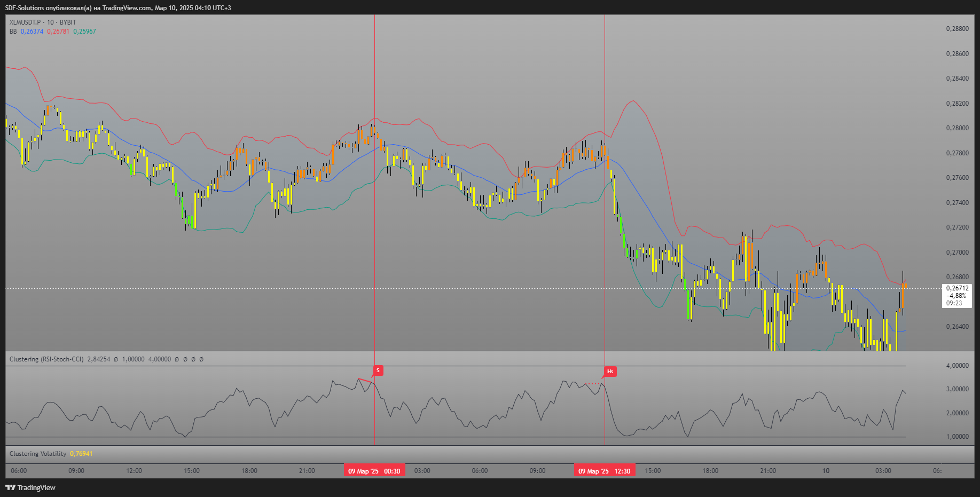The height and width of the screenshot is (497, 980).
Task: Click the 0,27200 price axis label
Action: click(957, 227)
